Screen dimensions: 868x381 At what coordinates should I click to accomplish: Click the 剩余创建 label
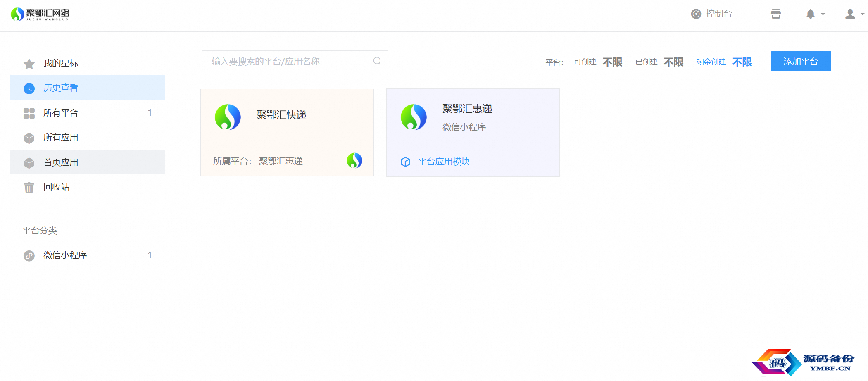click(x=711, y=62)
